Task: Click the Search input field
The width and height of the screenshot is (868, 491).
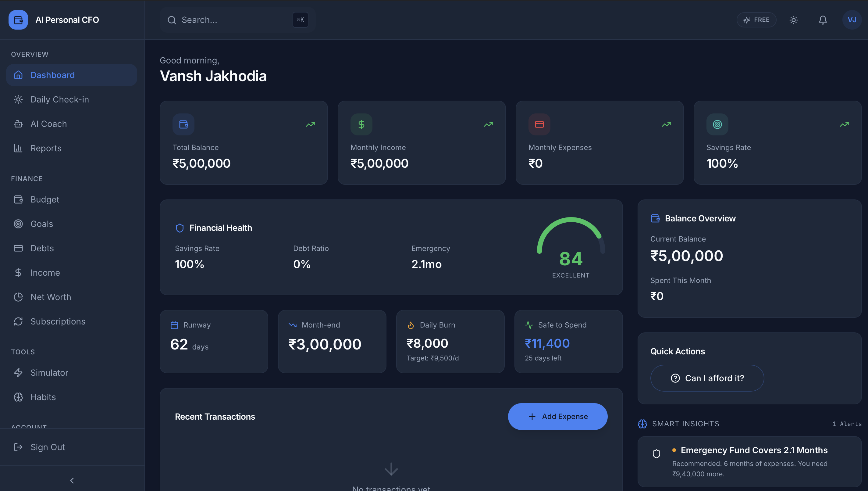Action: (236, 20)
